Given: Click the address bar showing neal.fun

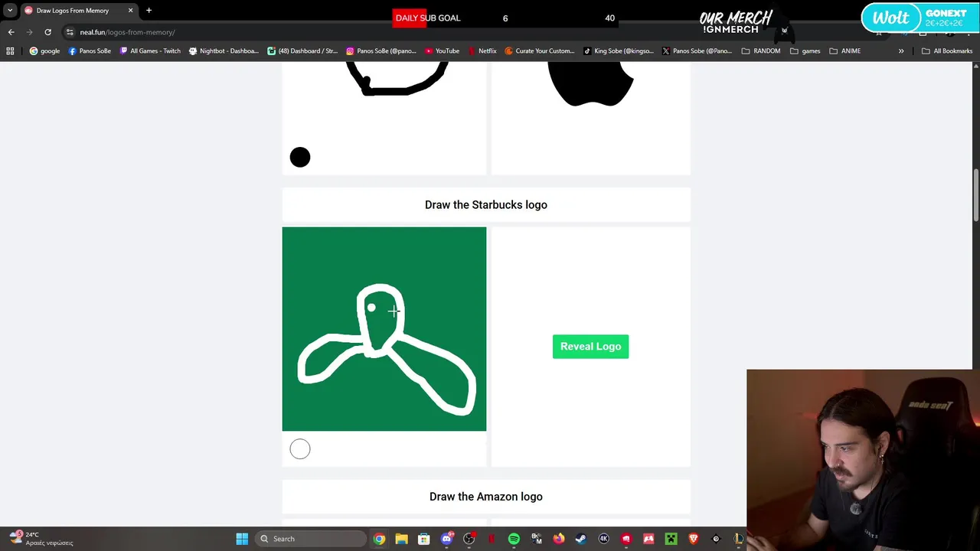Looking at the screenshot, I should [x=459, y=32].
